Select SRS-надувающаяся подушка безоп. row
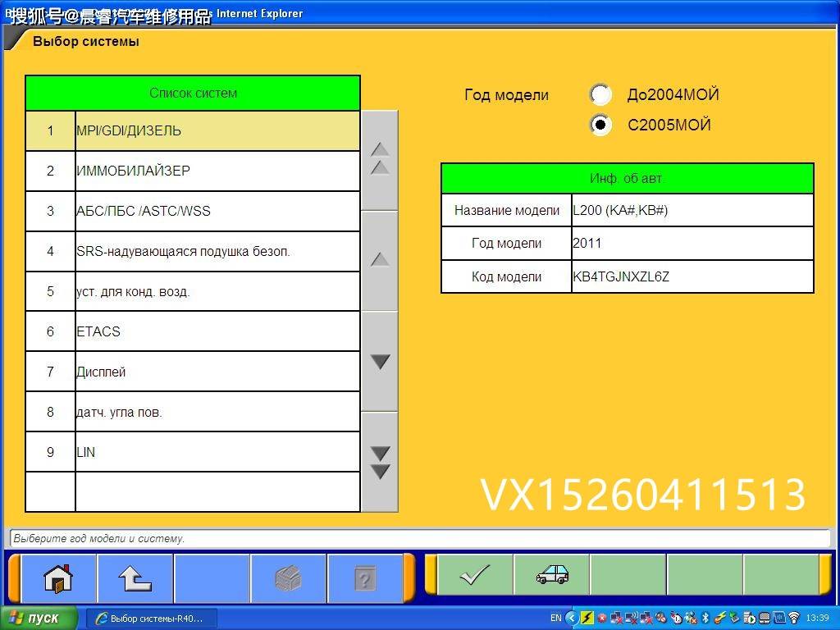The image size is (840, 630). 193,251
